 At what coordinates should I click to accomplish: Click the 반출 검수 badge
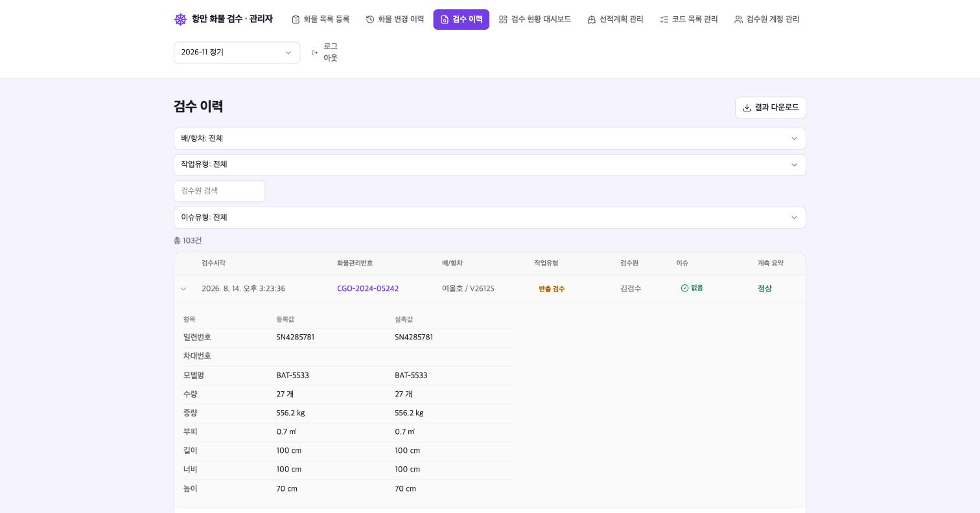552,289
